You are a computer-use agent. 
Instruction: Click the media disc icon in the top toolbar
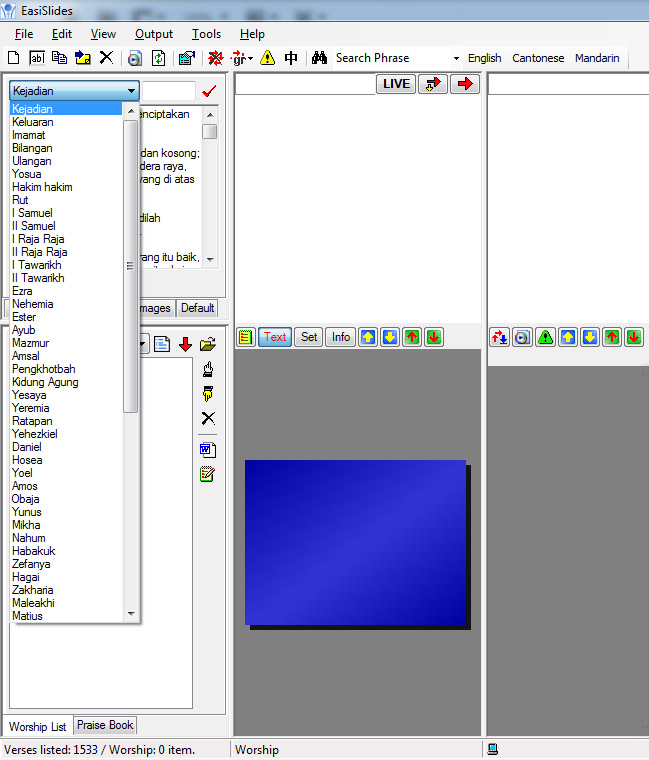(135, 59)
